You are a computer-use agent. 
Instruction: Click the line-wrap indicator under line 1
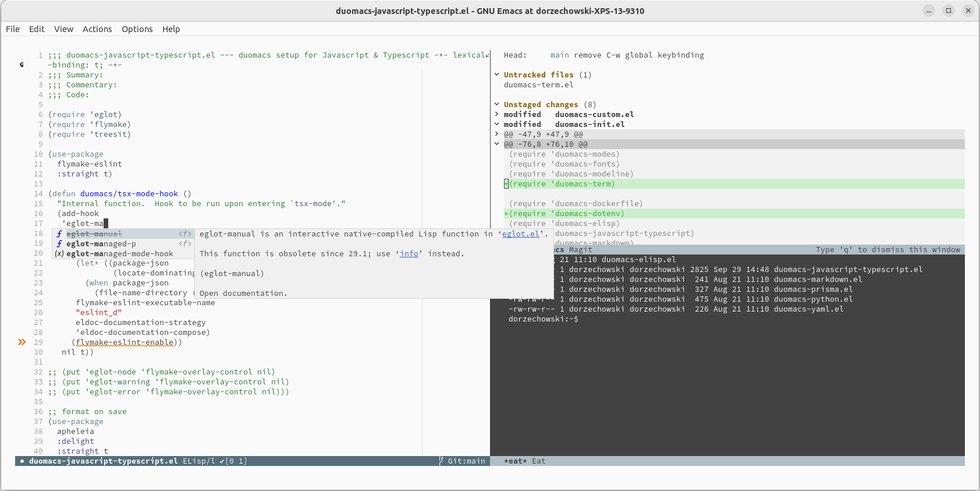click(x=22, y=65)
